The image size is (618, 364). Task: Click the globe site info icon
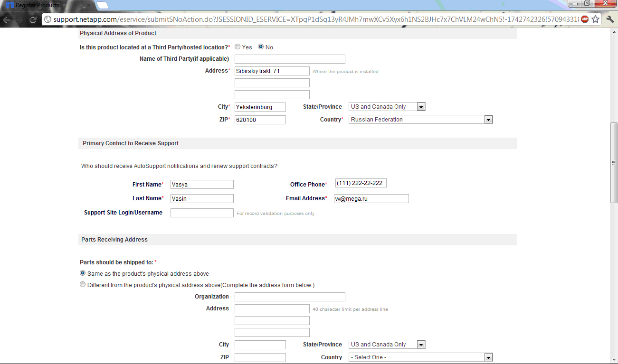click(x=48, y=19)
